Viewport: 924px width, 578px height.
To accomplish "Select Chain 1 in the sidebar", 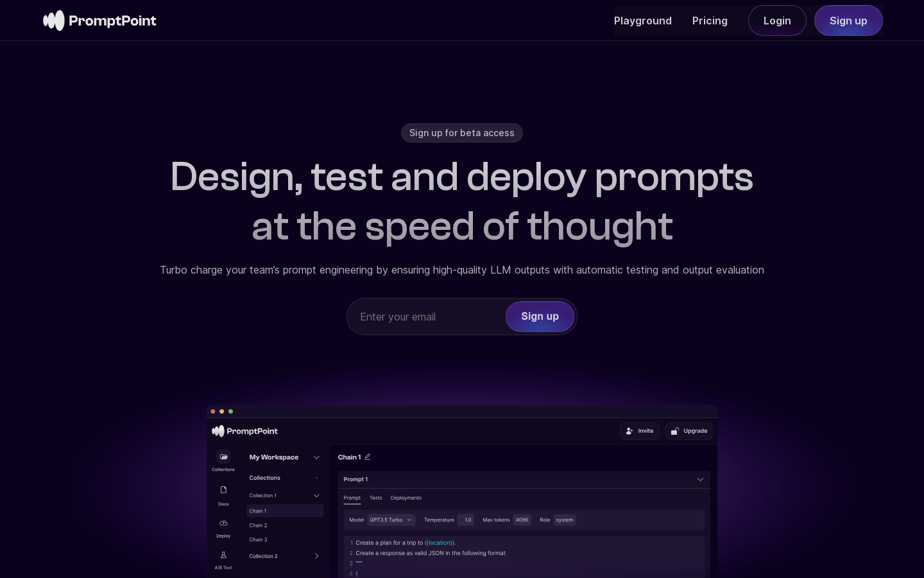I will [x=285, y=511].
